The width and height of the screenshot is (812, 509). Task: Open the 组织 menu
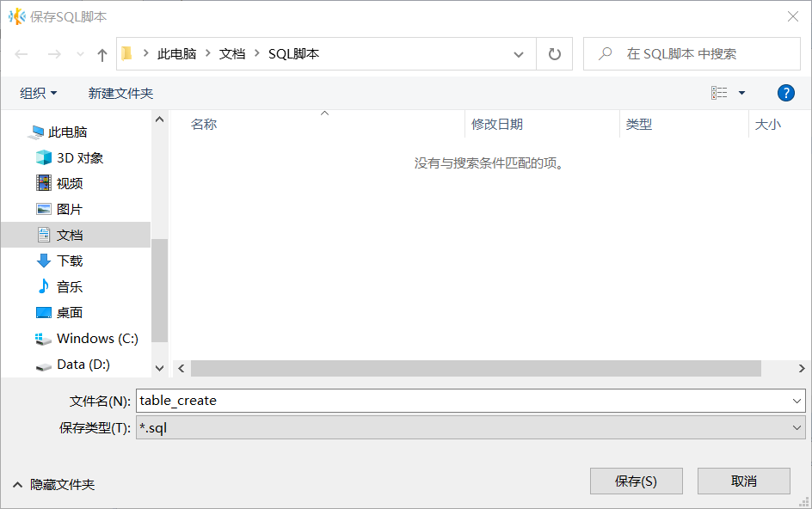coord(39,93)
